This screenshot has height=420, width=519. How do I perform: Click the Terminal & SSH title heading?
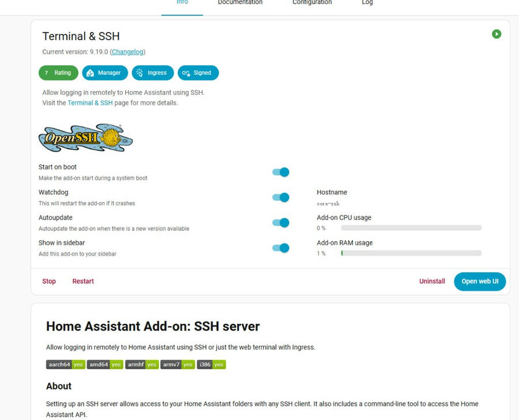pyautogui.click(x=81, y=36)
